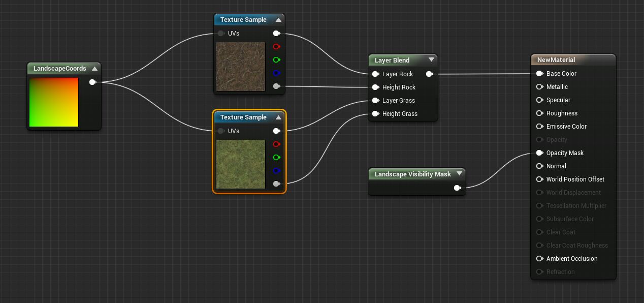Select the white RGB output pin on grass Texture Sample

277,131
